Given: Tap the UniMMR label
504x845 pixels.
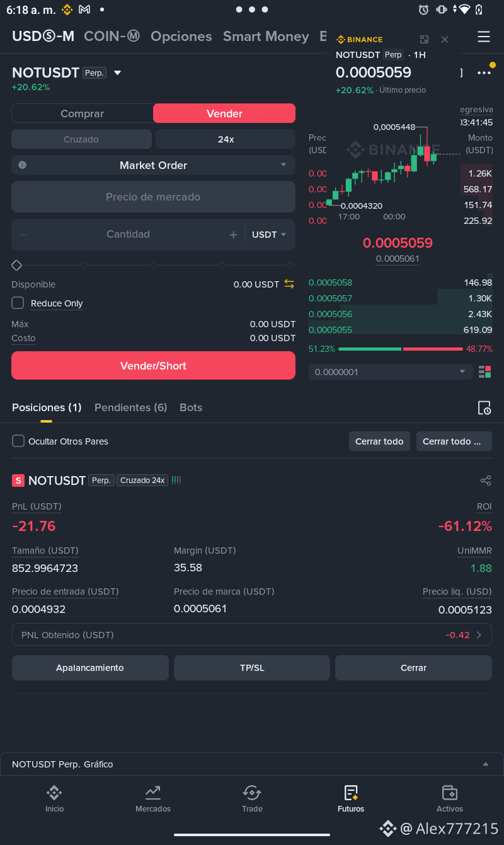Looking at the screenshot, I should (x=474, y=551).
